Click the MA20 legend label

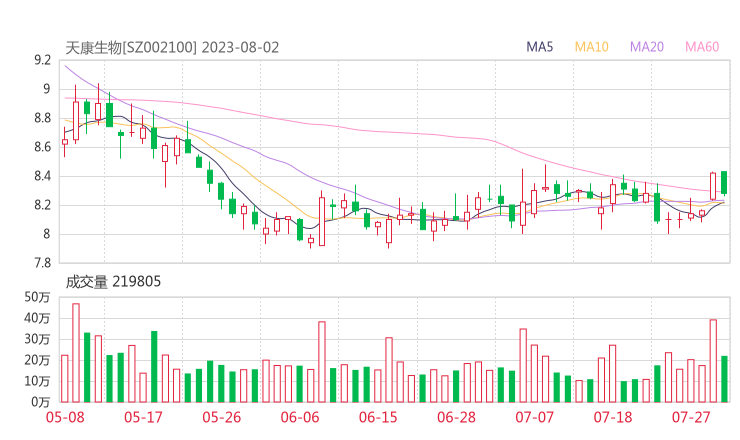[647, 47]
